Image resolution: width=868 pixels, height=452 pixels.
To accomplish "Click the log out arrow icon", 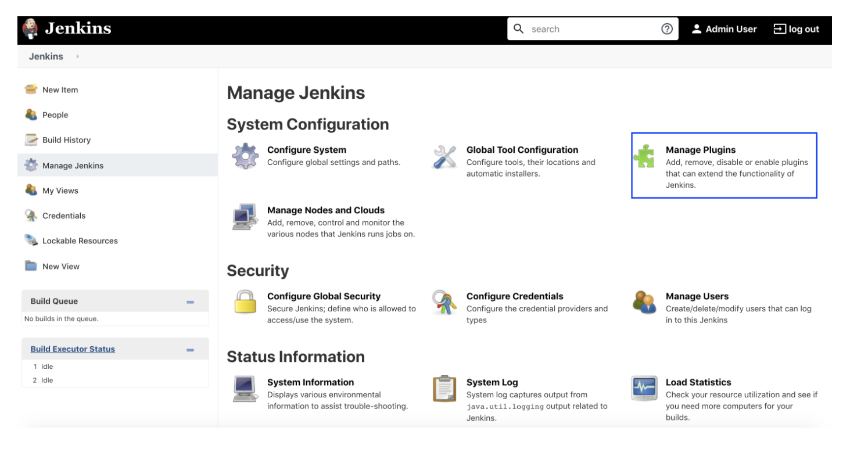I will coord(779,29).
